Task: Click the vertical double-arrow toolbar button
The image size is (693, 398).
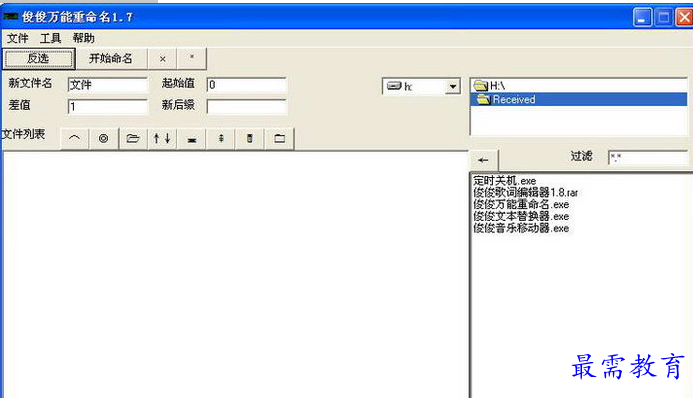Action: [221, 139]
